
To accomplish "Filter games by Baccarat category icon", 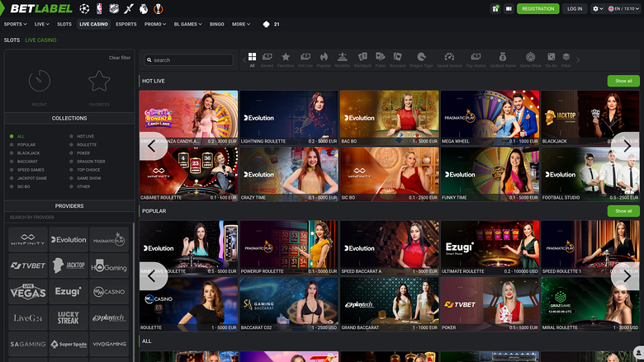I will click(397, 59).
